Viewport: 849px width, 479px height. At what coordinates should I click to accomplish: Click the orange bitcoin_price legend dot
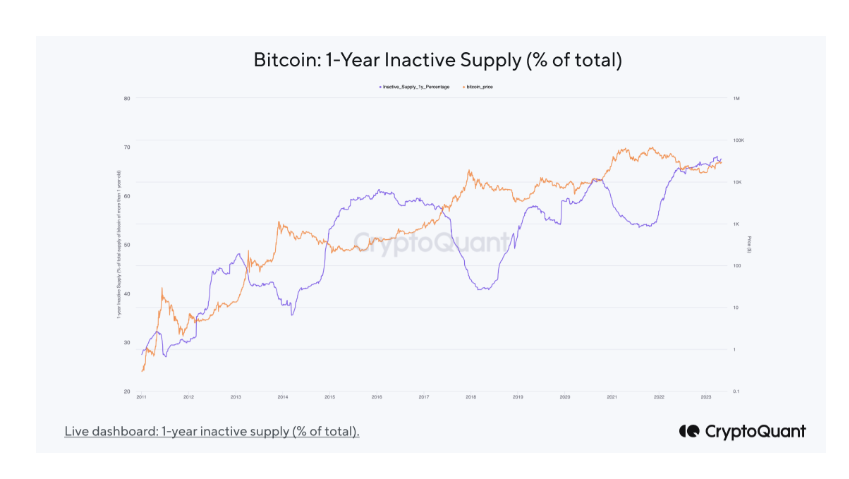point(465,88)
